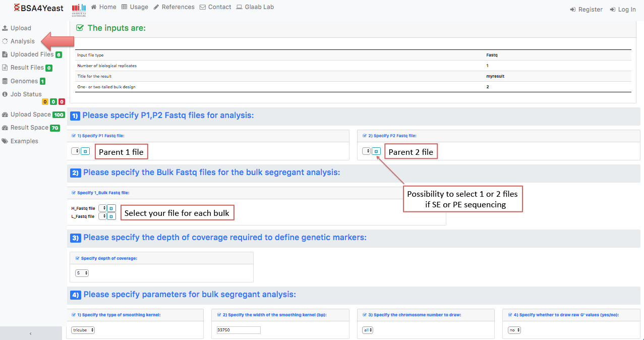Go to References in the top navigation
The width and height of the screenshot is (644, 340).
[x=174, y=7]
